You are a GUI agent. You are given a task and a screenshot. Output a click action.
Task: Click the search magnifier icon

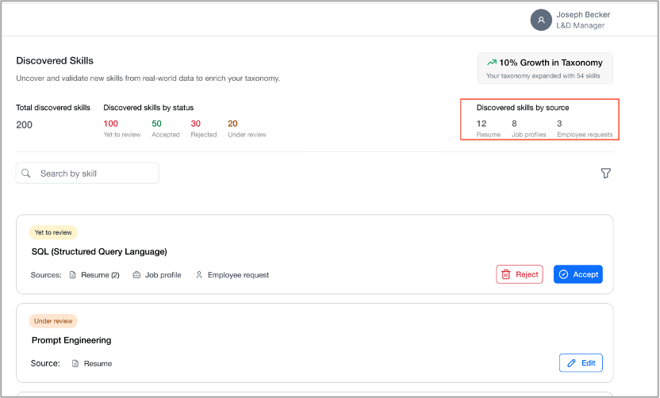pyautogui.click(x=26, y=173)
